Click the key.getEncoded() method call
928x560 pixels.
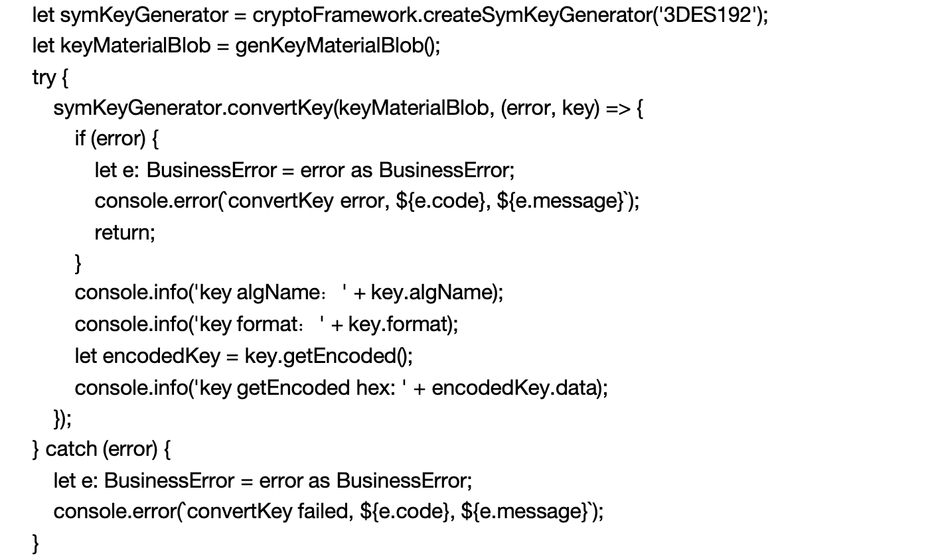[x=328, y=356]
